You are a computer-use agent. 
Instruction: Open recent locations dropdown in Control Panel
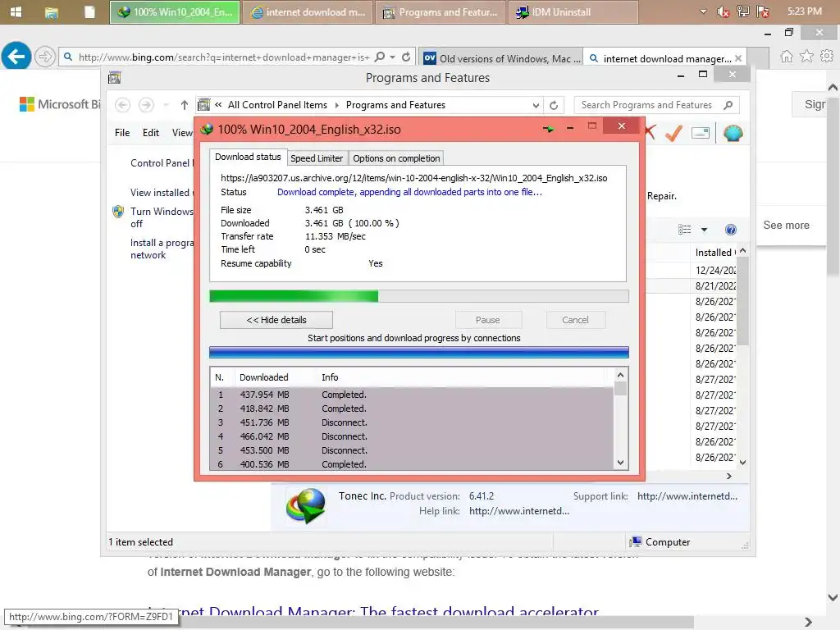point(166,105)
